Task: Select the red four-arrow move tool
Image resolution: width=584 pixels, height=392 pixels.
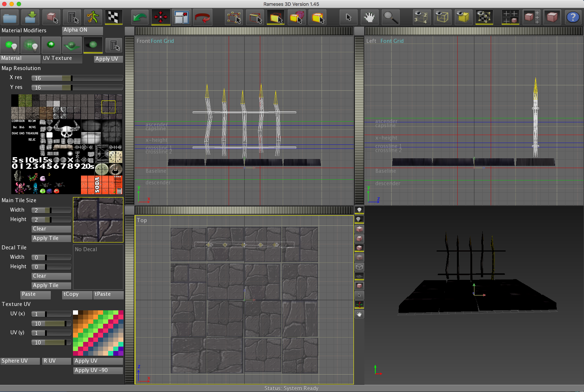Action: click(x=160, y=17)
